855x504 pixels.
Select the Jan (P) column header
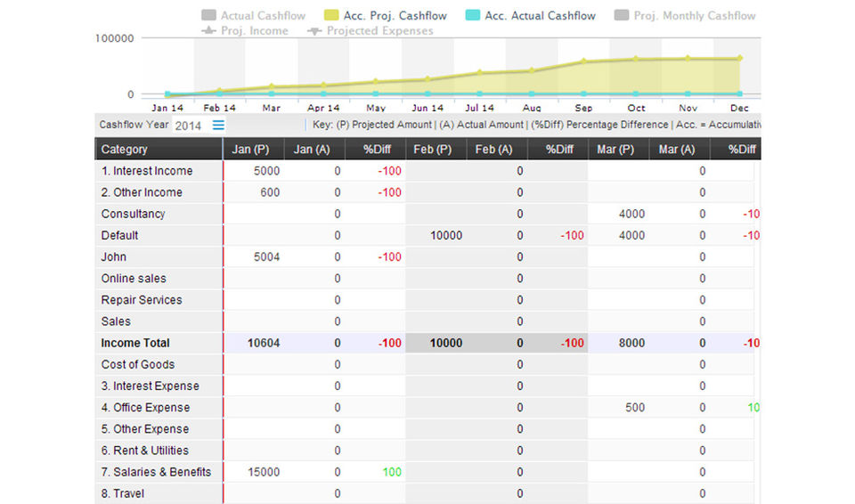pyautogui.click(x=250, y=150)
